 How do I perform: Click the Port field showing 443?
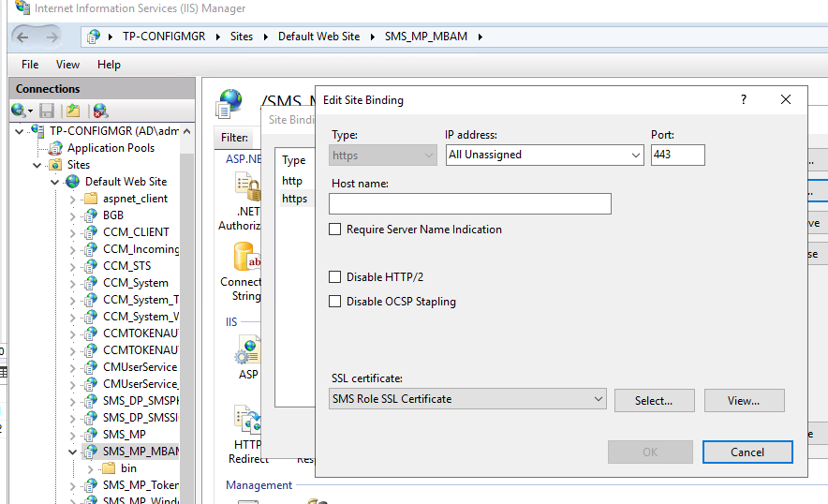(x=677, y=155)
